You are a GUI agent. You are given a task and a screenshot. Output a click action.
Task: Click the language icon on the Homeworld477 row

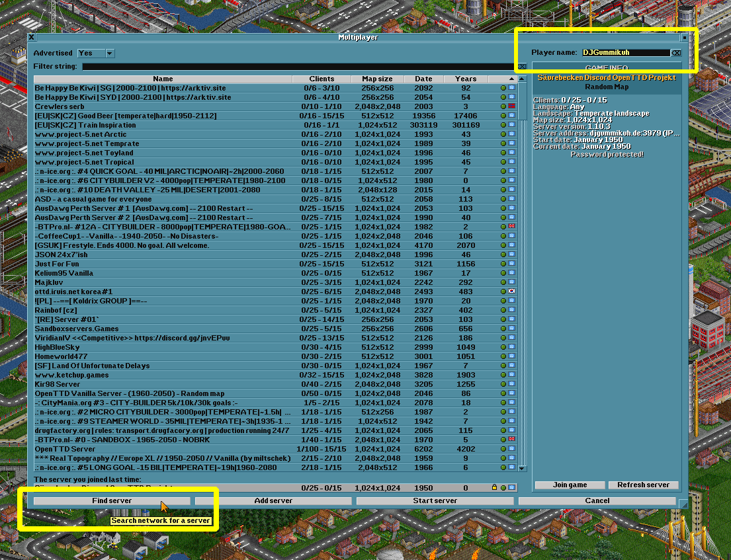(511, 356)
